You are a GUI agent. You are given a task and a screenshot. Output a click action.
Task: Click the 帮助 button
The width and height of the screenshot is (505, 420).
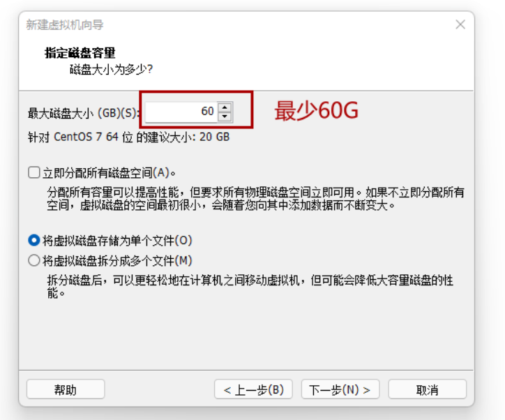[x=66, y=389]
